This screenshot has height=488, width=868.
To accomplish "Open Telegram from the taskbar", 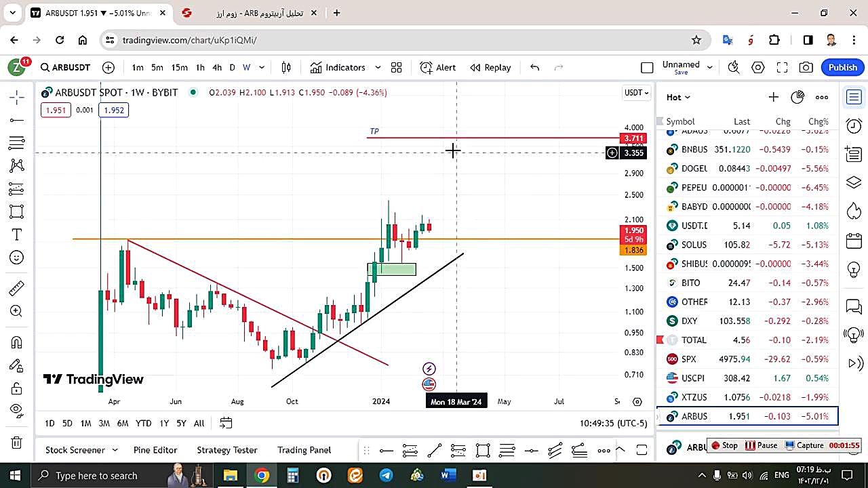I will pyautogui.click(x=386, y=475).
